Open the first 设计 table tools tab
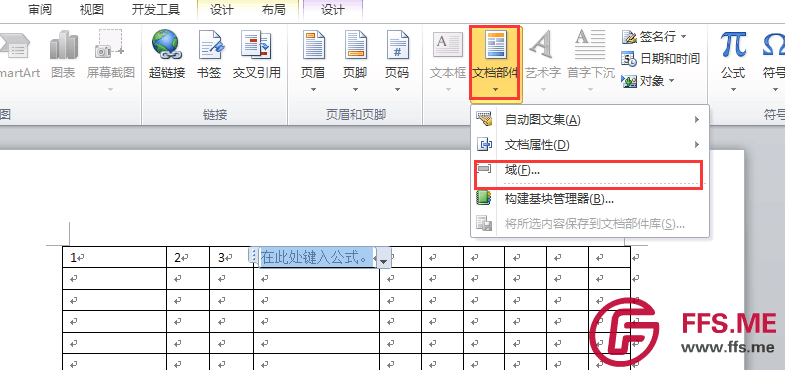785x370 pixels. 222,10
